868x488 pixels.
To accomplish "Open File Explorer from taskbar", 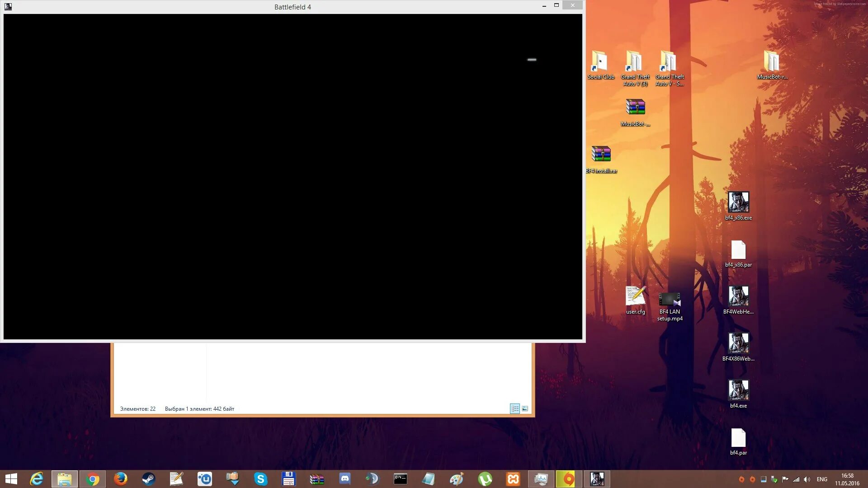I will 64,479.
